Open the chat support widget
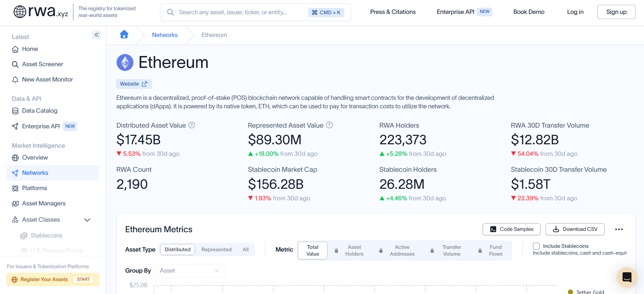This screenshot has width=644, height=294. [627, 277]
